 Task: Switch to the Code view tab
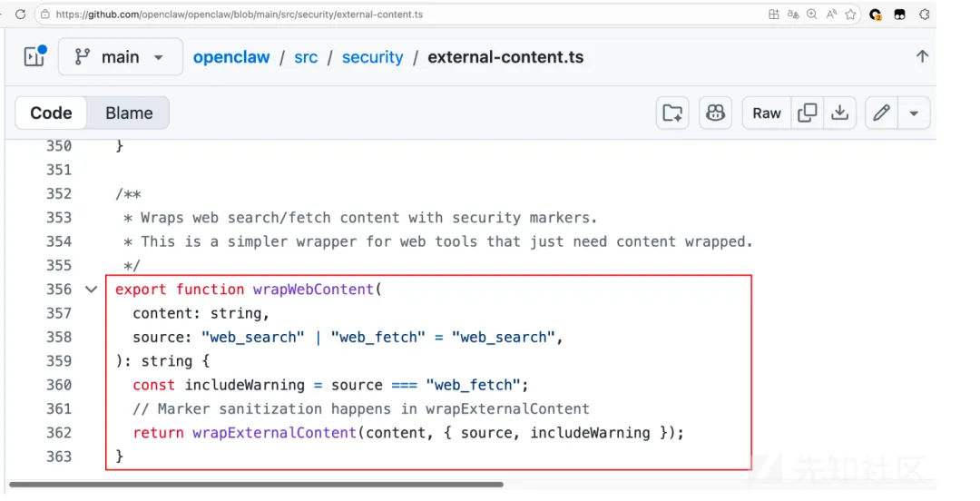click(x=51, y=113)
